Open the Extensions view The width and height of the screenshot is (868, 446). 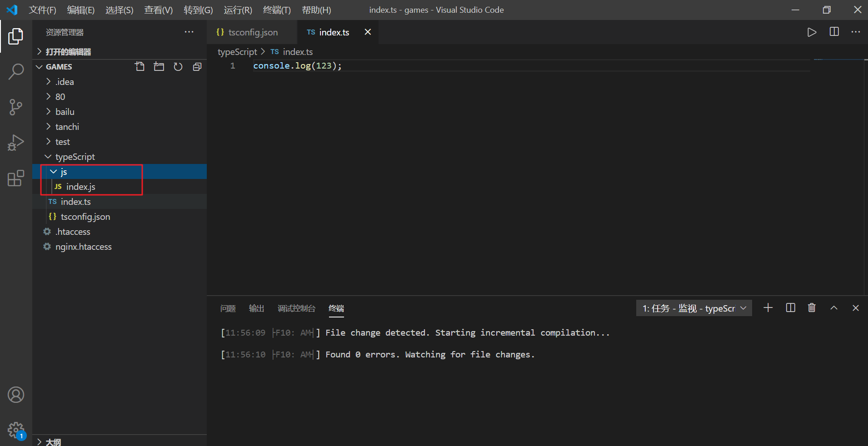16,178
